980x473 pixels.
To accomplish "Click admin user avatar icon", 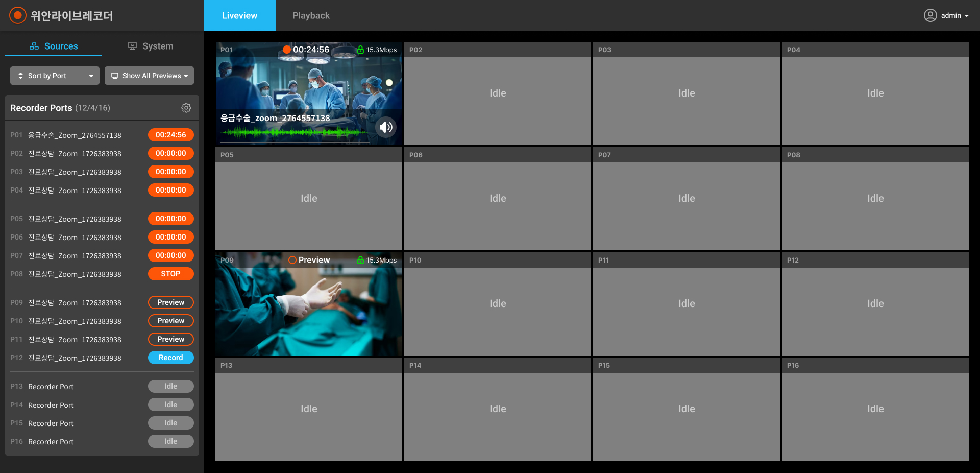I will coord(930,15).
